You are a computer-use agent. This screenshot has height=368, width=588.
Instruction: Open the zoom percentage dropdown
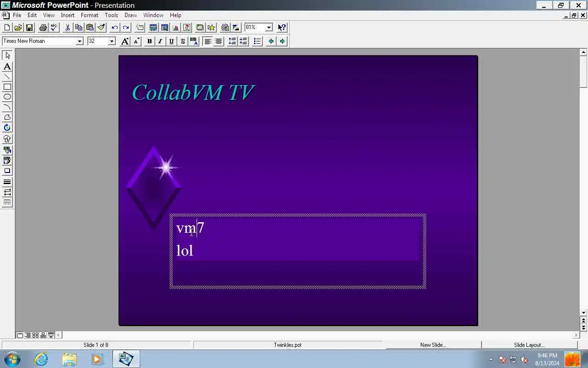(269, 28)
